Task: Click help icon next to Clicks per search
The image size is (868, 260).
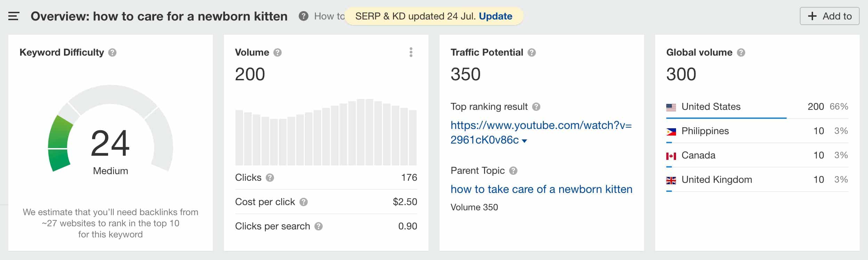Action: click(x=319, y=226)
